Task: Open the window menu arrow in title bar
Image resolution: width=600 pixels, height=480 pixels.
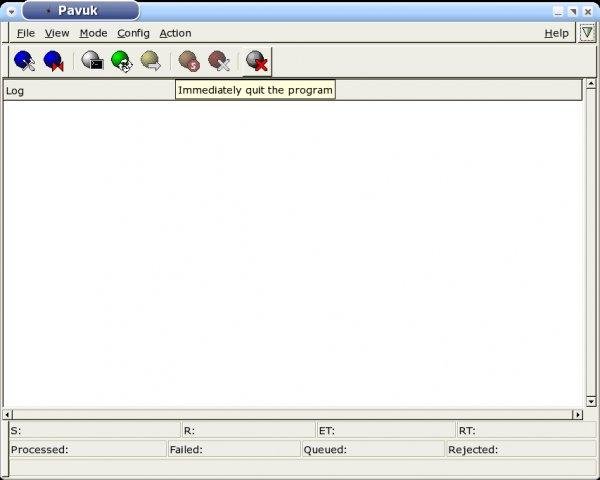Action: point(11,11)
